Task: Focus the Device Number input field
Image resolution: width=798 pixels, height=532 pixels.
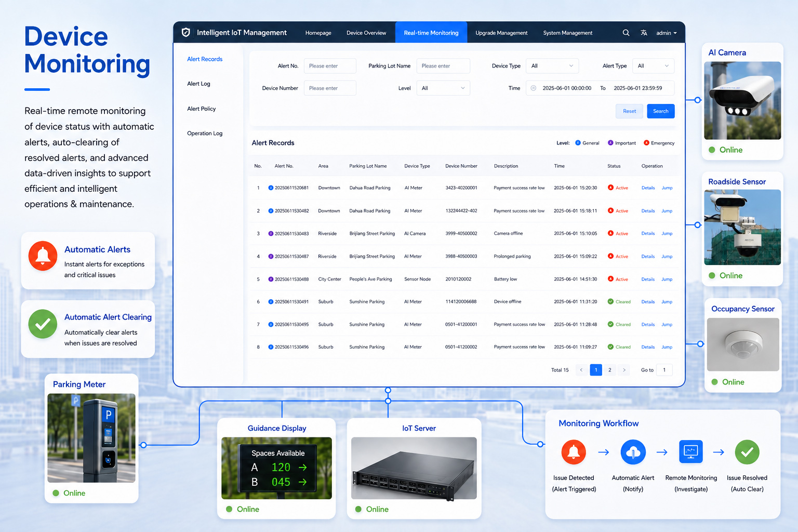Action: 330,88
